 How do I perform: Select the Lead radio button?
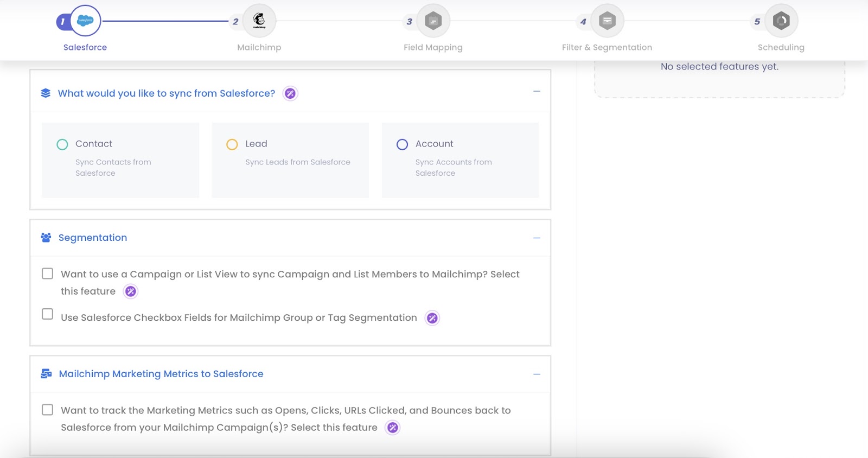(x=232, y=144)
